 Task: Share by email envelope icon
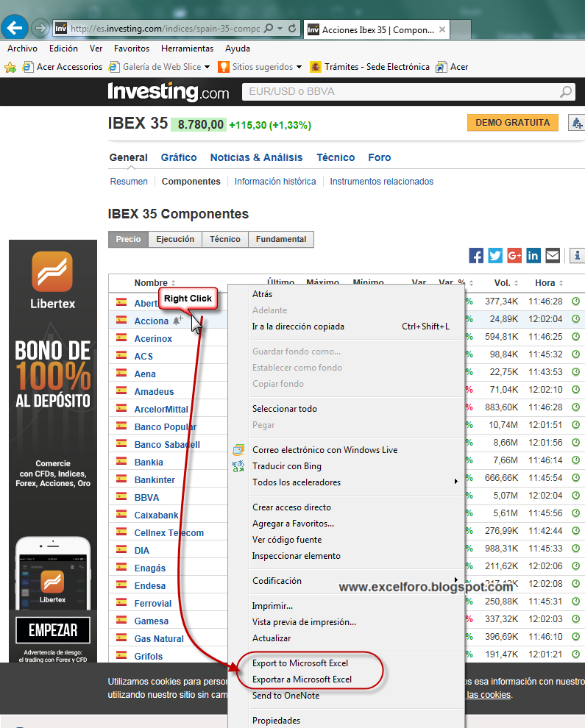pos(553,255)
